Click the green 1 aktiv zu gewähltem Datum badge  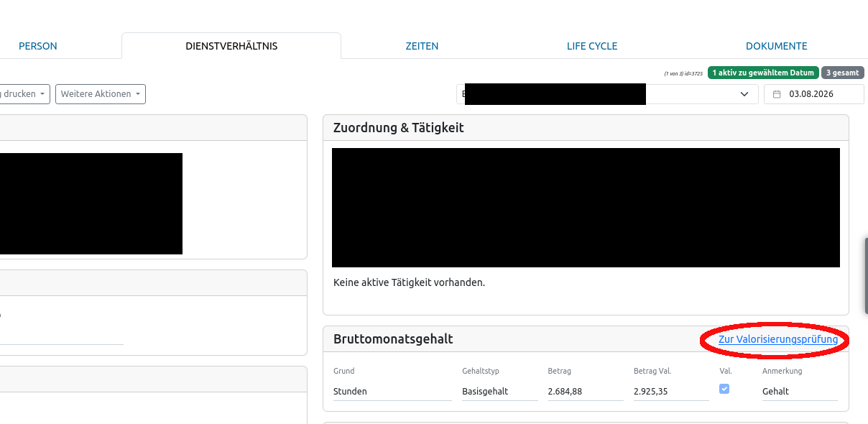click(763, 73)
